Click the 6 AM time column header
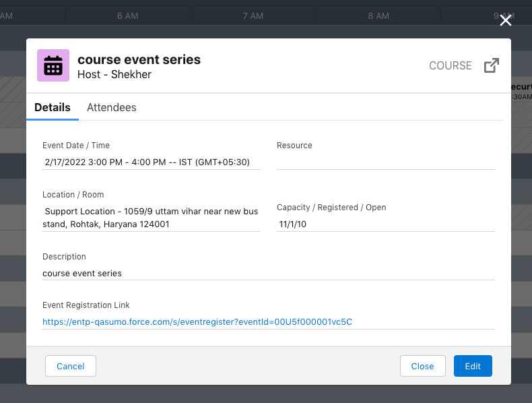Viewport: 532px width, 403px height. (x=127, y=15)
